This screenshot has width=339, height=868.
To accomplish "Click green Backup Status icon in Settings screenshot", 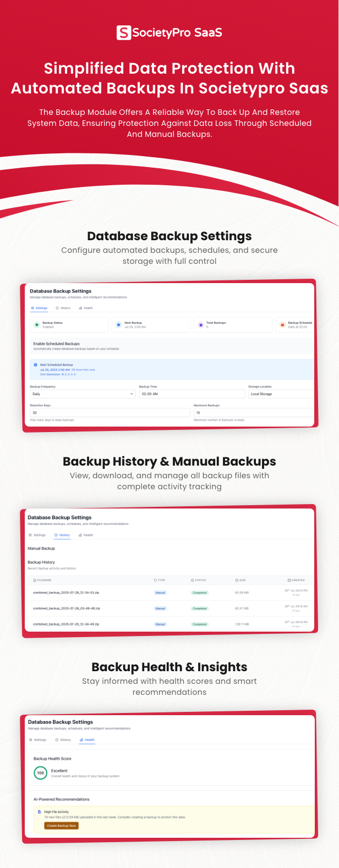I will (37, 325).
